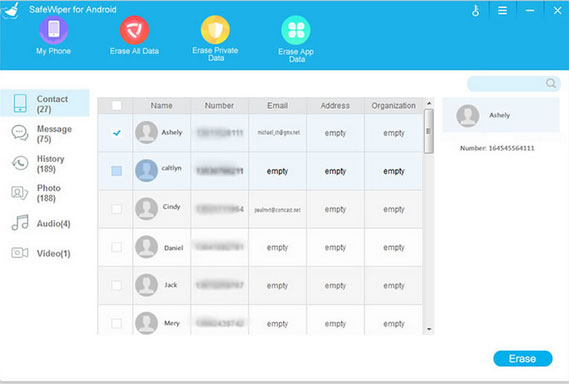Click caitlyn's empty Email cell
This screenshot has width=569, height=384.
click(x=277, y=171)
